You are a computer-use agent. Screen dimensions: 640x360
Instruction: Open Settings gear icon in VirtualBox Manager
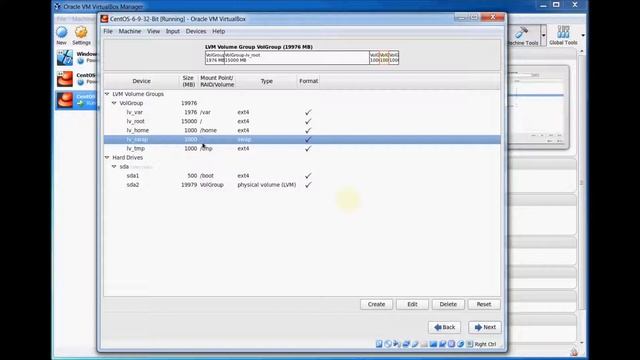(x=81, y=33)
